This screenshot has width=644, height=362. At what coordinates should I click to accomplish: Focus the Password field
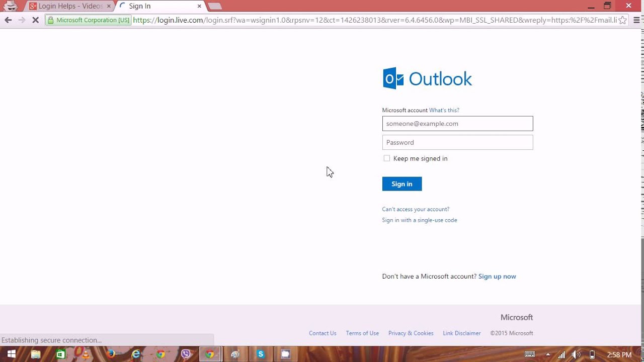457,142
